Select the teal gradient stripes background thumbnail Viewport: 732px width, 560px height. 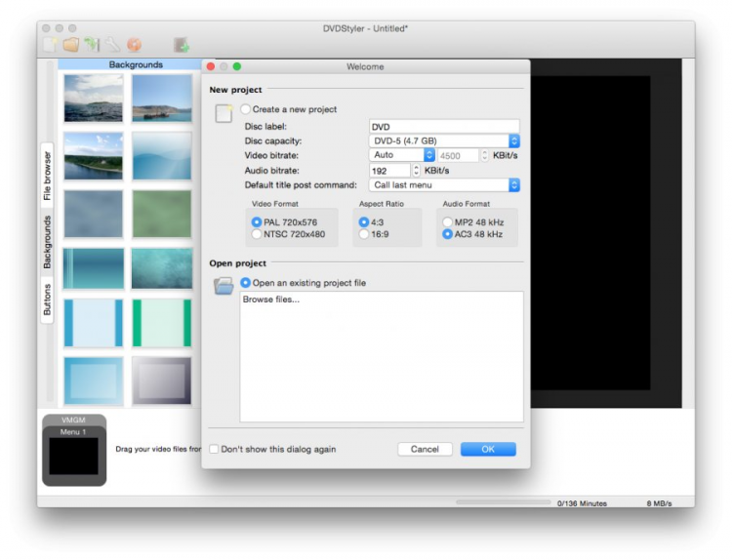(x=94, y=268)
